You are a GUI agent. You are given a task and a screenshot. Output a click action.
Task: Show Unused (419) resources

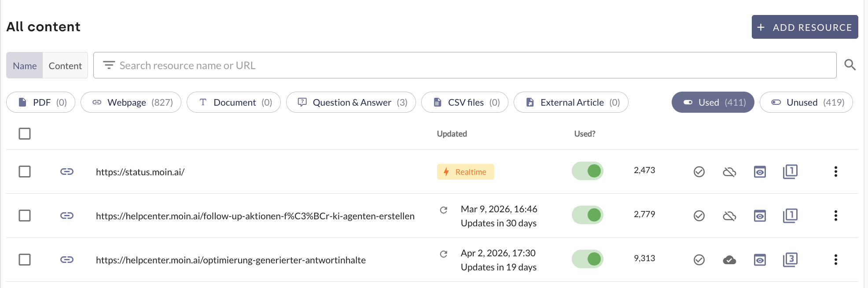coord(806,102)
